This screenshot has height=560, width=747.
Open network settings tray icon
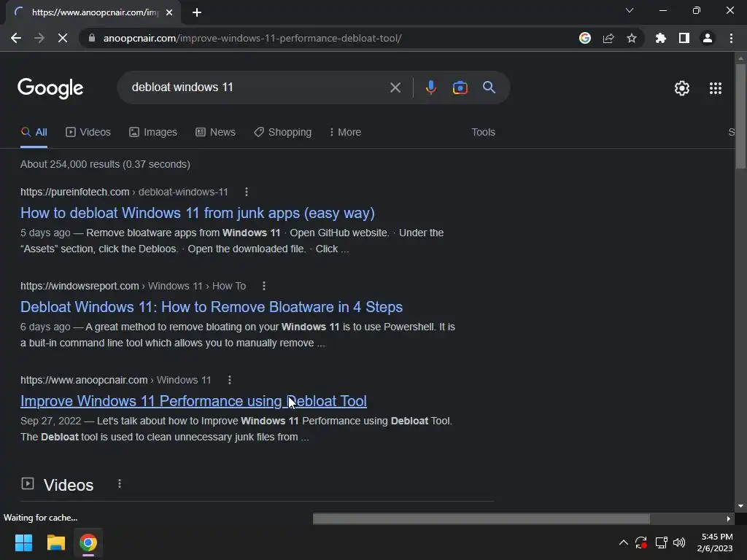pos(661,542)
